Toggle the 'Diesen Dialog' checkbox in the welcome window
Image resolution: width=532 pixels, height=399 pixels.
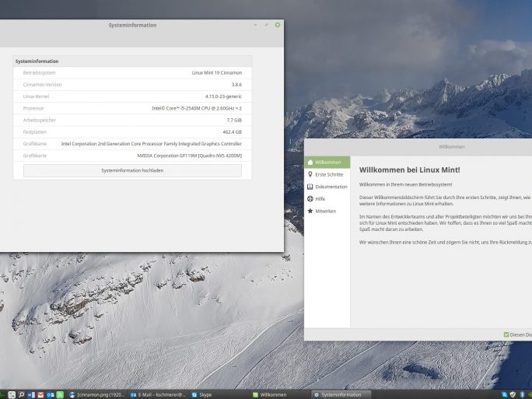[506, 334]
